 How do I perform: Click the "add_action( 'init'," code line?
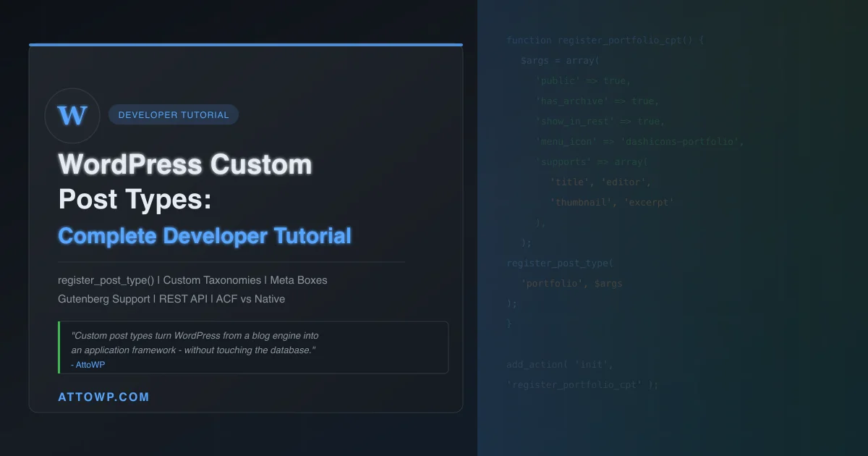(560, 365)
